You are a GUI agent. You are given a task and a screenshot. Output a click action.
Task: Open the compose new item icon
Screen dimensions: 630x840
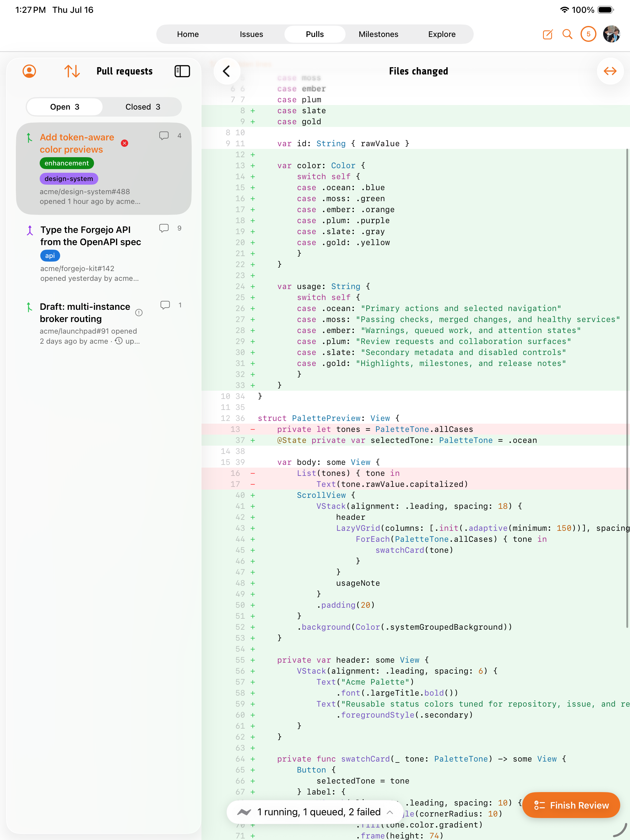click(x=548, y=34)
